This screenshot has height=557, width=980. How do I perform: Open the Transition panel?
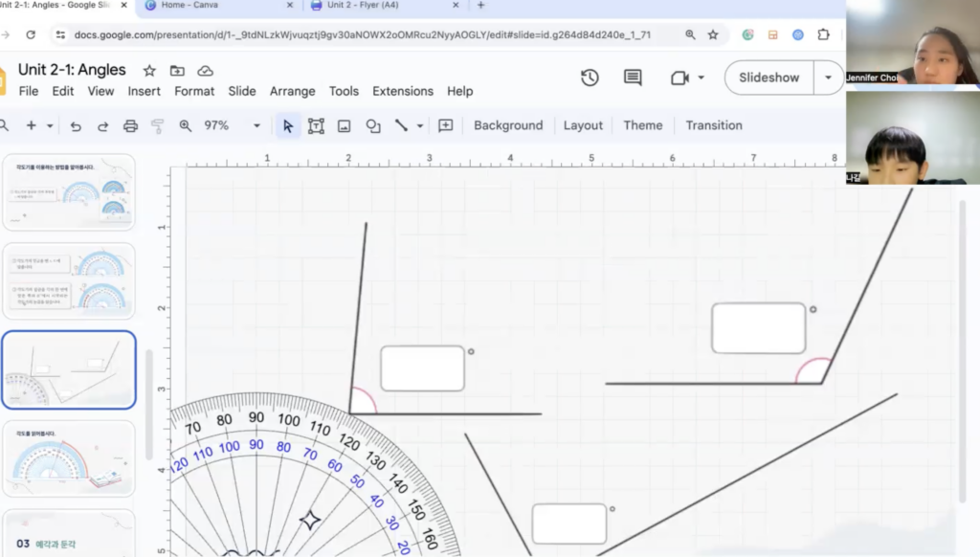point(714,125)
